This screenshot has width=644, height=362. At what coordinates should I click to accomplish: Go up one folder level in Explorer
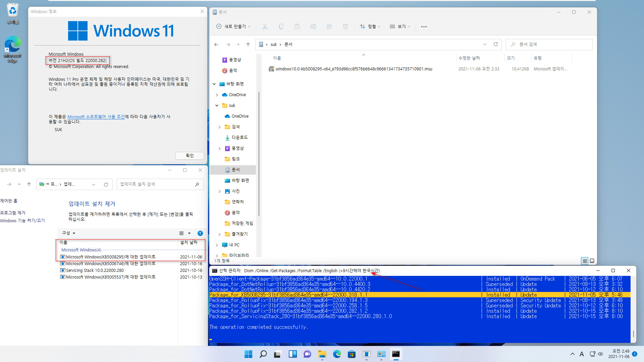(248, 45)
